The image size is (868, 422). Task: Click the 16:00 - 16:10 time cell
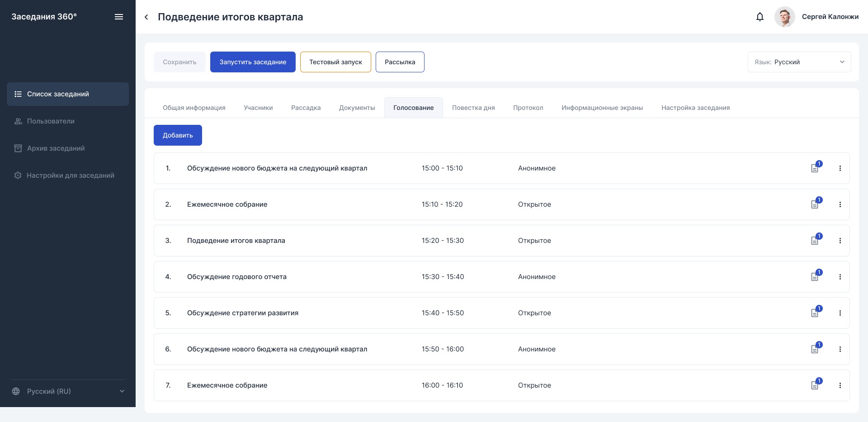442,385
